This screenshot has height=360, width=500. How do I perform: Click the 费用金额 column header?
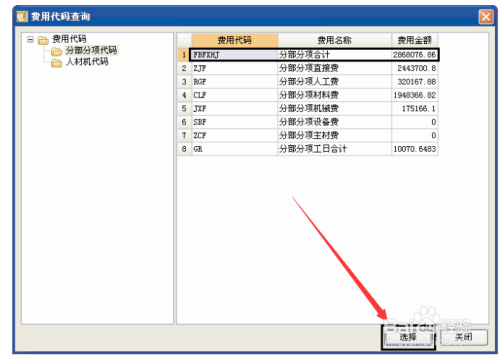click(415, 41)
